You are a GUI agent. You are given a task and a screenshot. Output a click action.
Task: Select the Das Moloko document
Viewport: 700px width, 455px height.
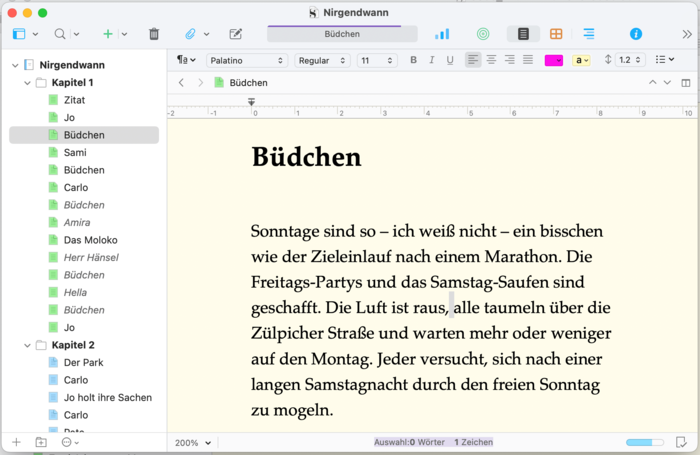pos(90,240)
